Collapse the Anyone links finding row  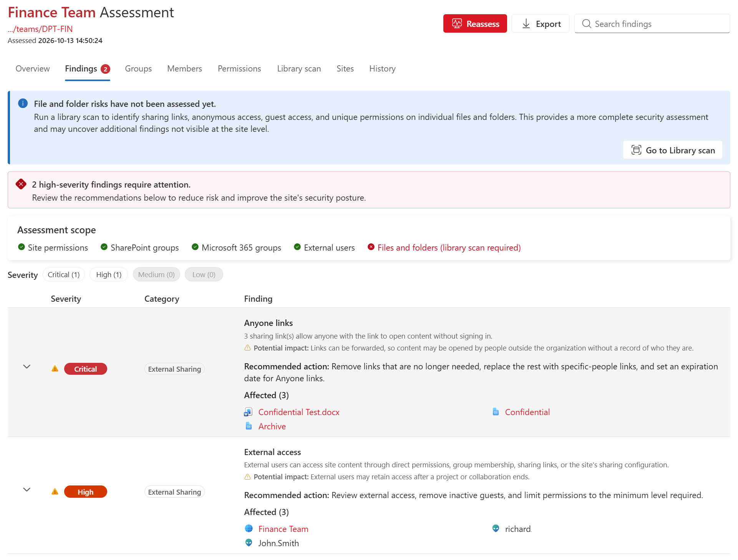pyautogui.click(x=27, y=366)
